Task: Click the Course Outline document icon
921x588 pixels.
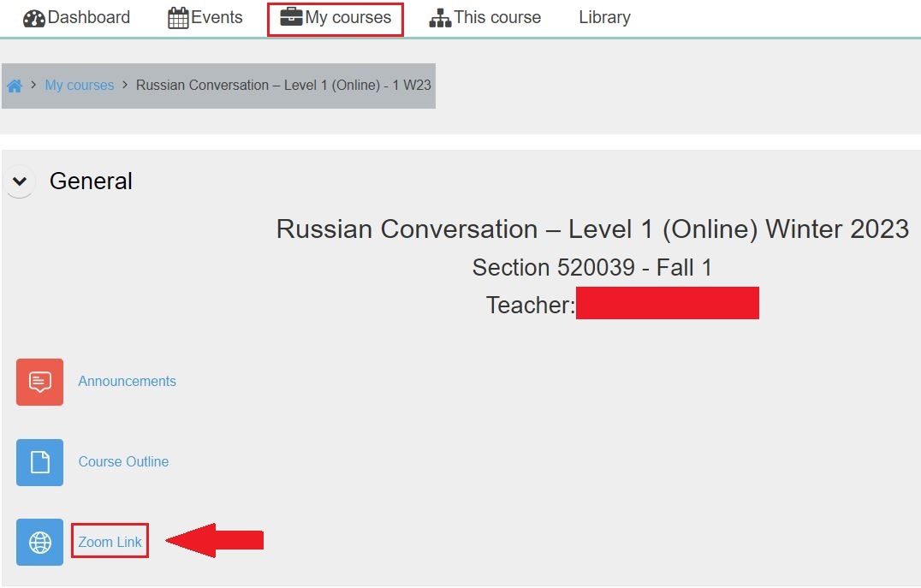Action: [x=39, y=462]
